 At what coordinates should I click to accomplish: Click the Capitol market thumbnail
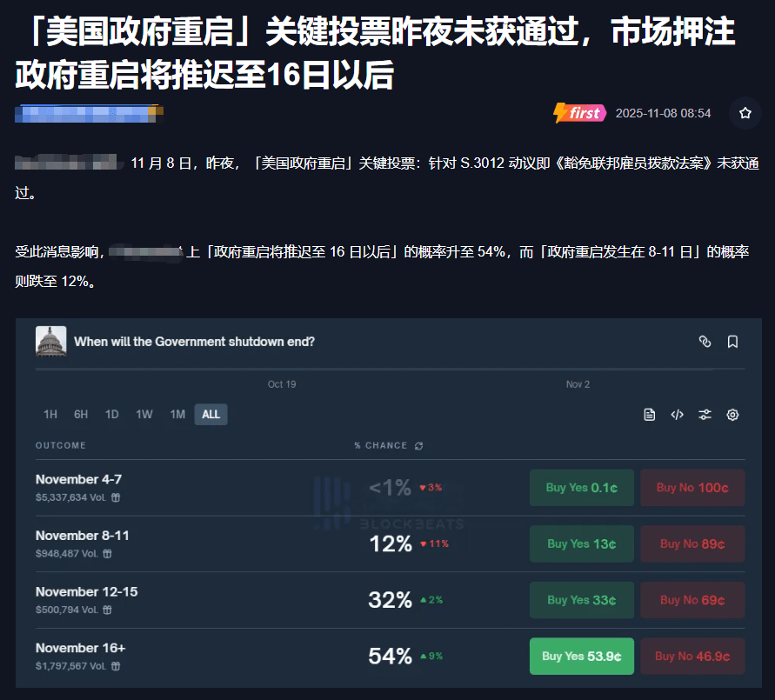[x=51, y=341]
